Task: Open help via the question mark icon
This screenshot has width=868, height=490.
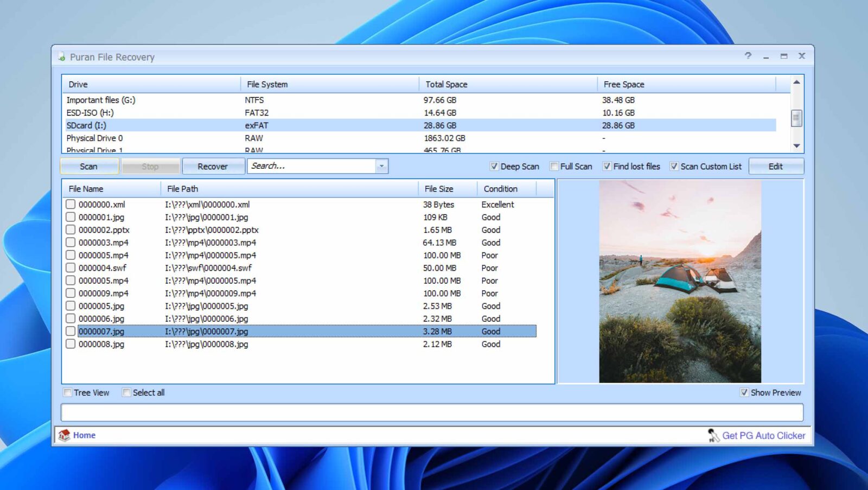Action: 748,56
